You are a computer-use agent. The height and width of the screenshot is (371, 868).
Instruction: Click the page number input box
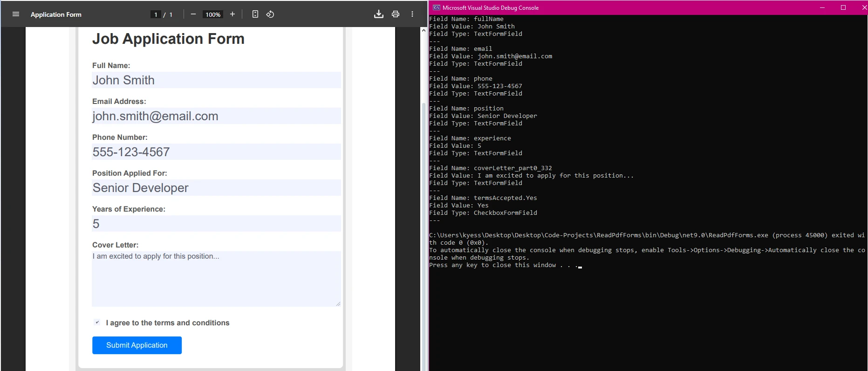(156, 14)
